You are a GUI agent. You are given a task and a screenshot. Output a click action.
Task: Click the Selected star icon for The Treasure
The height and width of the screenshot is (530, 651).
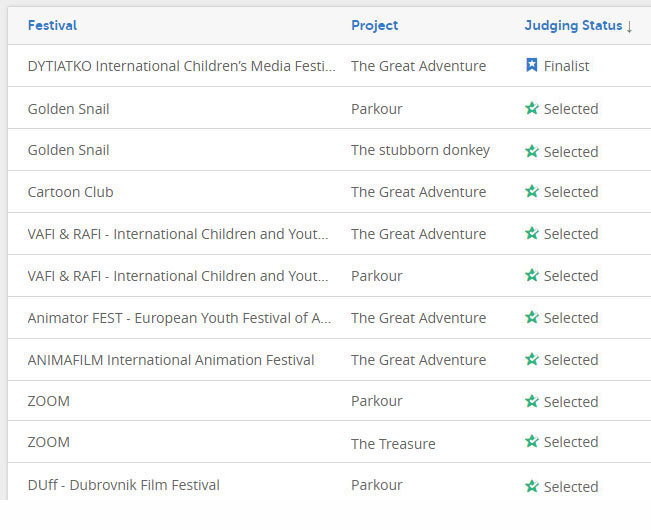(x=532, y=441)
